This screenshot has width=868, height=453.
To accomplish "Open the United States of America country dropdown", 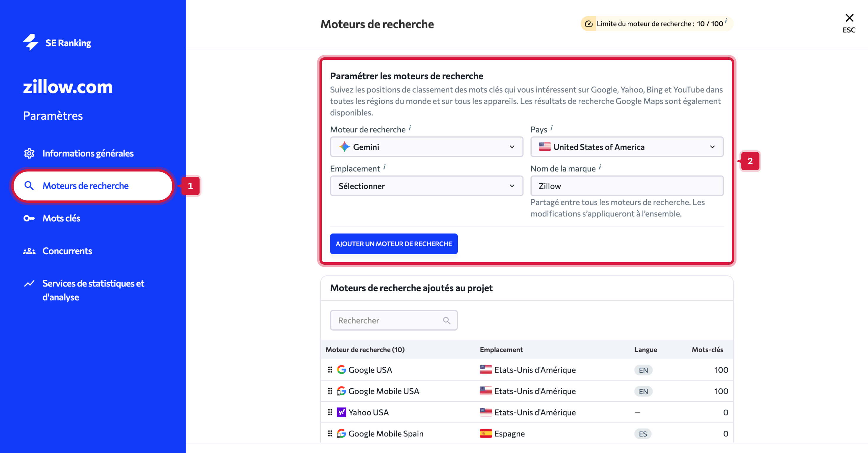I will [x=627, y=147].
